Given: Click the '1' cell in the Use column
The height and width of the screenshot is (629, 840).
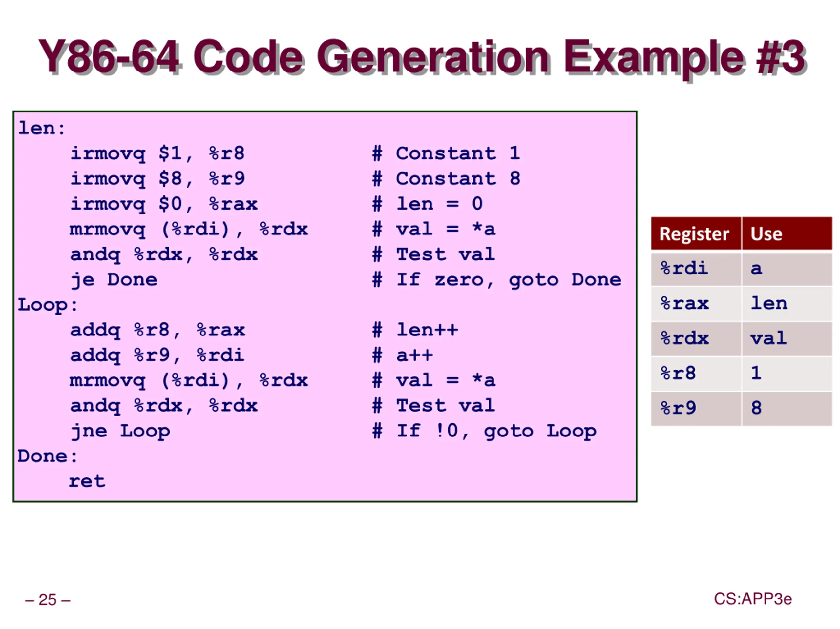Looking at the screenshot, I should pyautogui.click(x=787, y=374).
